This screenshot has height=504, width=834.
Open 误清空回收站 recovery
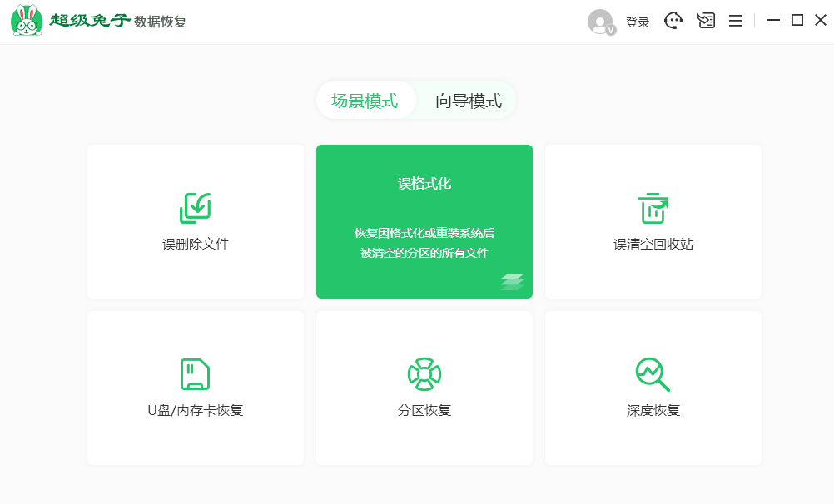coord(653,220)
